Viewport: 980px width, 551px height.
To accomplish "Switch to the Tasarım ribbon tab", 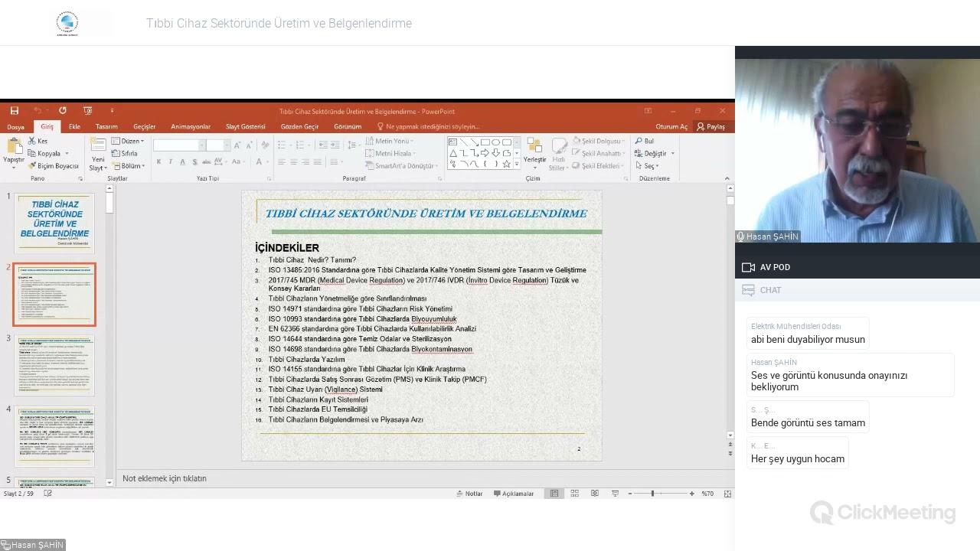I will click(x=106, y=127).
